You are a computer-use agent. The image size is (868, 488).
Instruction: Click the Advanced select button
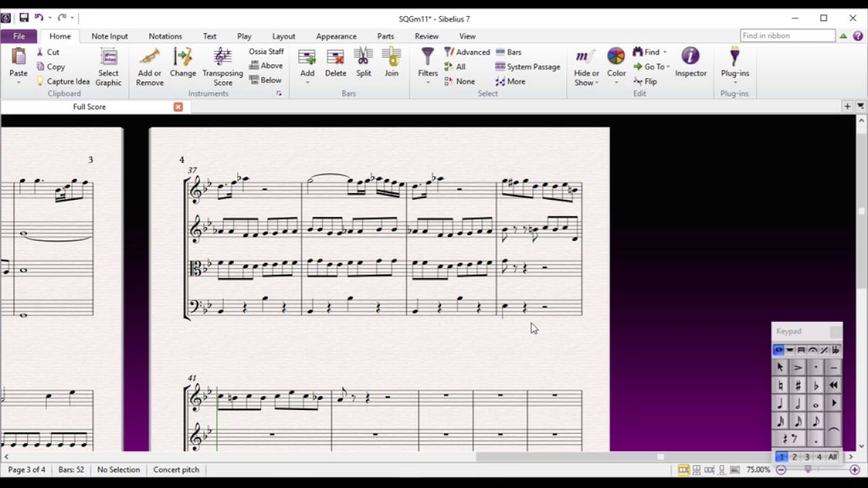click(467, 52)
